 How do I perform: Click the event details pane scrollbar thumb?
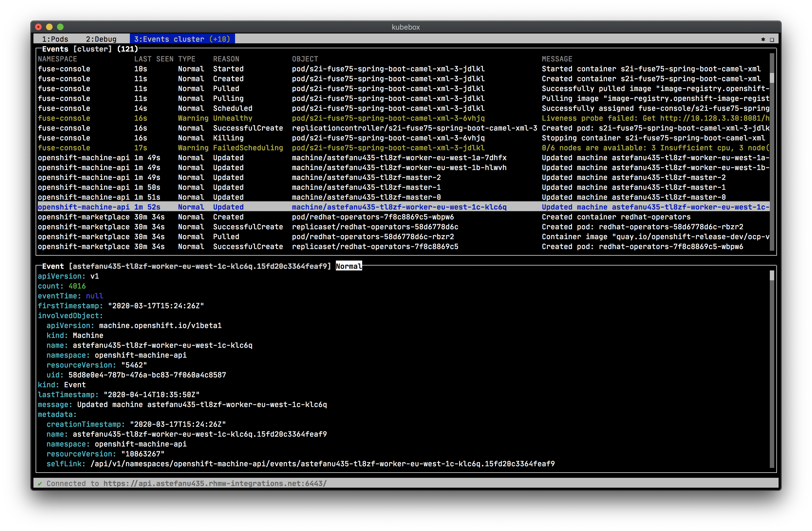click(x=771, y=276)
